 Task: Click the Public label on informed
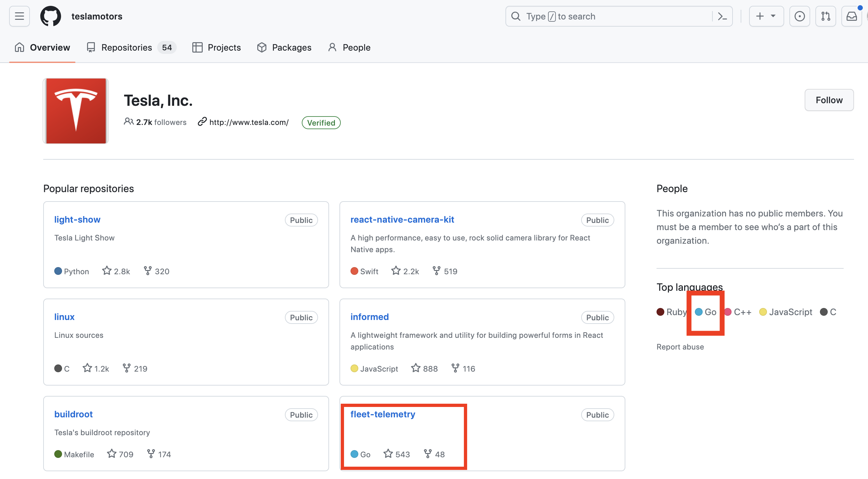[597, 317]
